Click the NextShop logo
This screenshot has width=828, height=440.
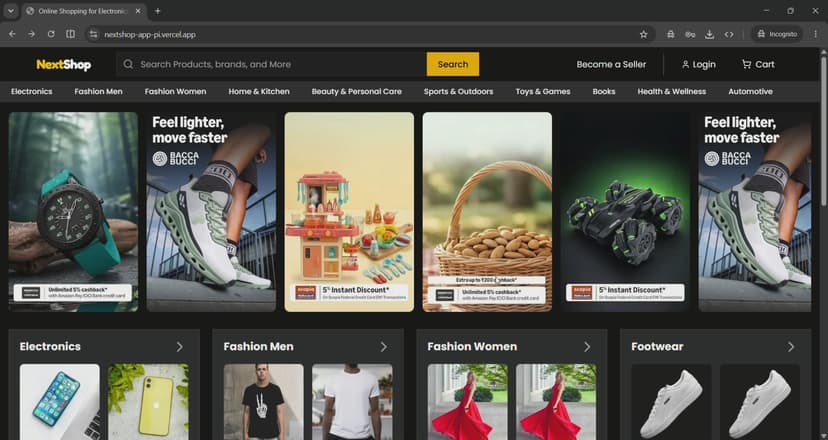[63, 64]
